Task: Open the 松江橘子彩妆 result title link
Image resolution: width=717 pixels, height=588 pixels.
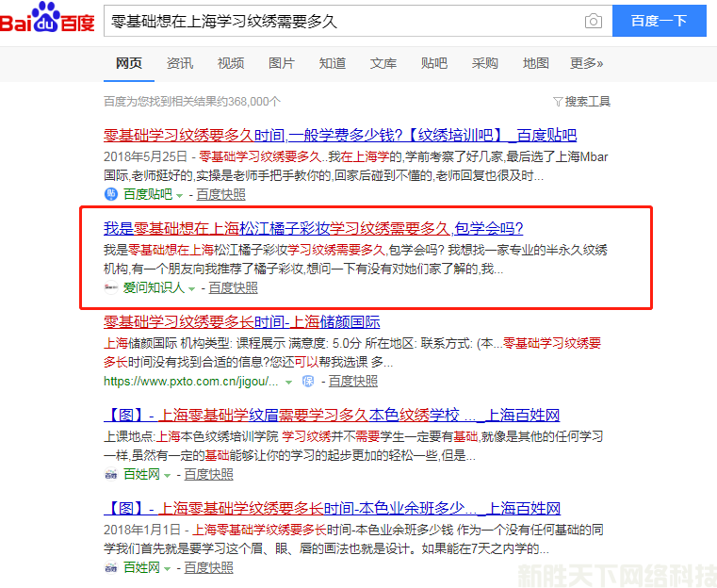Action: (313, 229)
